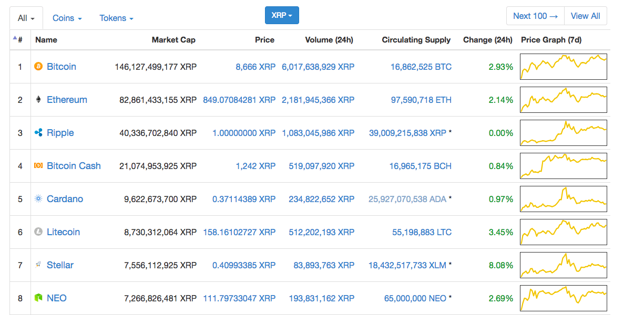Click Ethereum supply 97,590,718 ETH
Screen dimensions: 644x315
coord(421,100)
